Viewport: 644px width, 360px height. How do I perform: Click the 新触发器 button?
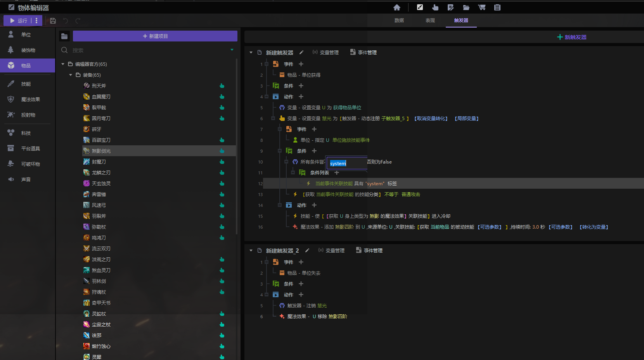pyautogui.click(x=571, y=37)
